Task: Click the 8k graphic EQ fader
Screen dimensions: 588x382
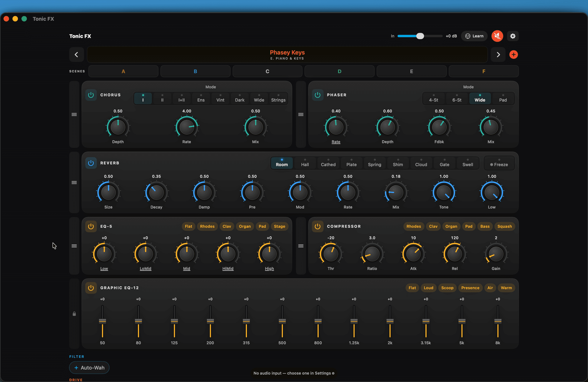Action: [498, 321]
